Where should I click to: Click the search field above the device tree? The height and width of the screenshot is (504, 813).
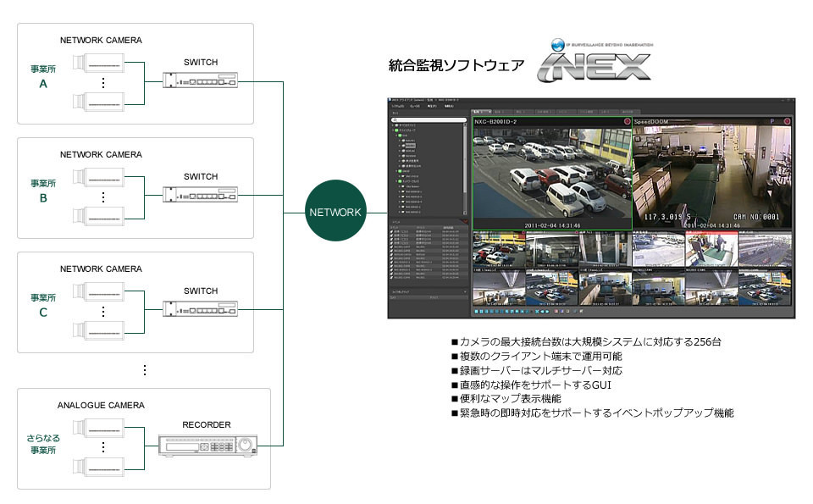point(429,119)
